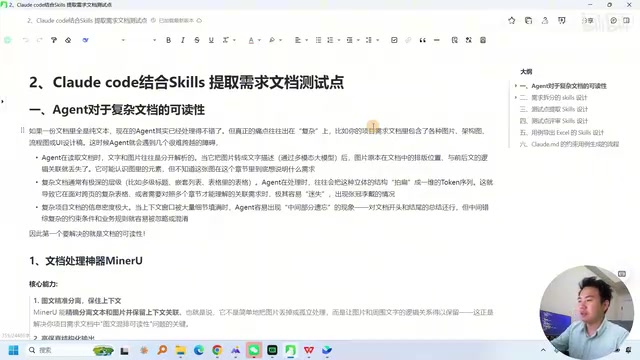This screenshot has width=640, height=360.
Task: Show hidden system tray icons
Action: tap(543, 350)
